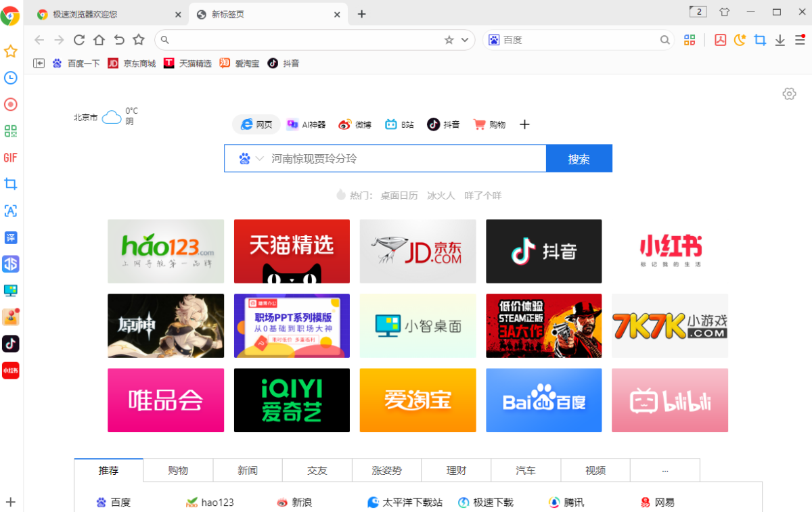The height and width of the screenshot is (512, 812).
Task: Open Douyin from the sidebar
Action: tap(10, 344)
